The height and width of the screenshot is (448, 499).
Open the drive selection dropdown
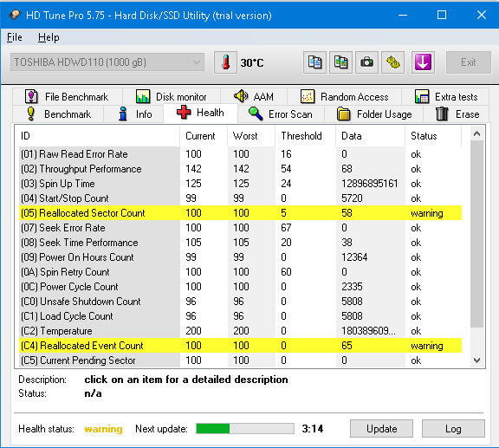pos(107,62)
